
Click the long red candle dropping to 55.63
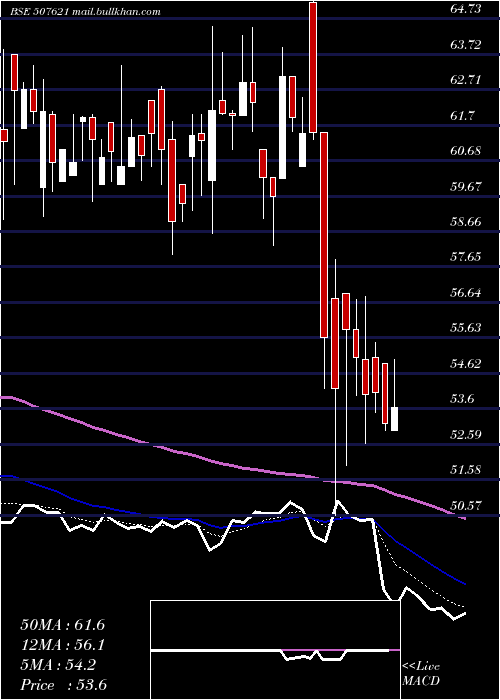click(x=324, y=235)
